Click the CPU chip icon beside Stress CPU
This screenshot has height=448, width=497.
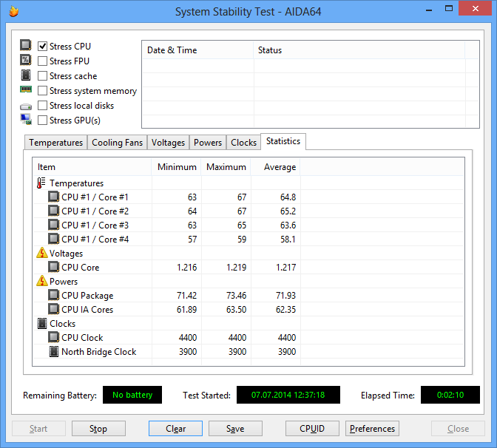pyautogui.click(x=26, y=45)
